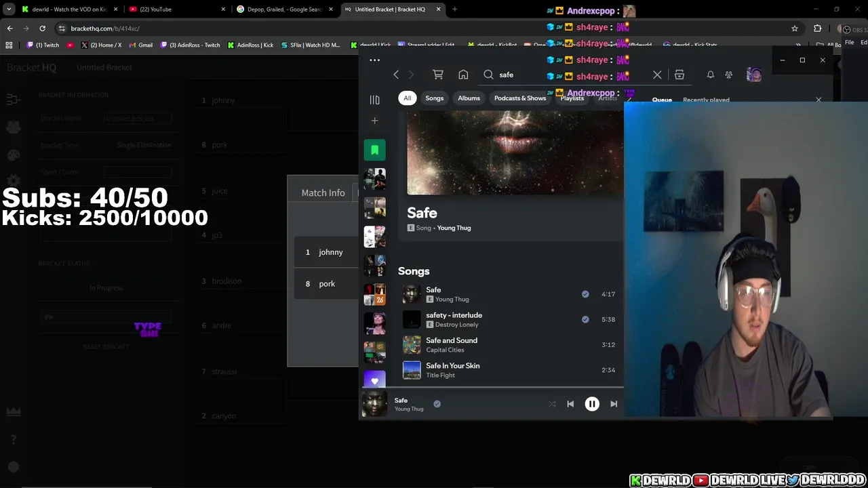
Task: Reload the browser page
Action: coord(42,28)
